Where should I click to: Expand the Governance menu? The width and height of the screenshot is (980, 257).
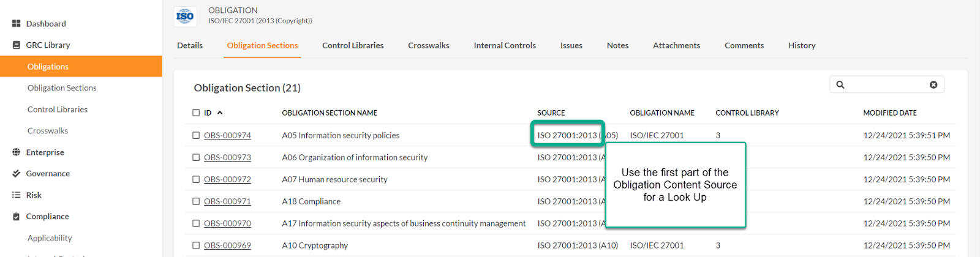pos(48,174)
